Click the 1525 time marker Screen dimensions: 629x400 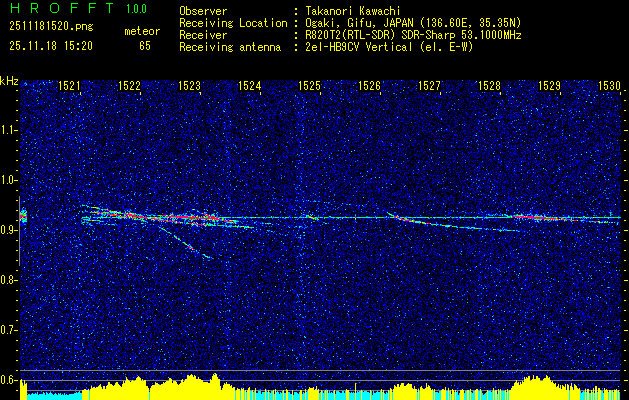click(310, 85)
